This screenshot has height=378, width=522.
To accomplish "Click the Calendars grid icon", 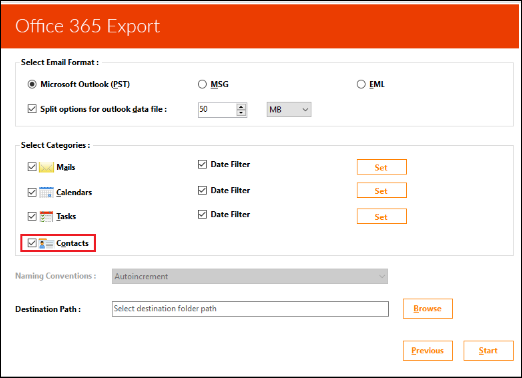I will [x=46, y=192].
